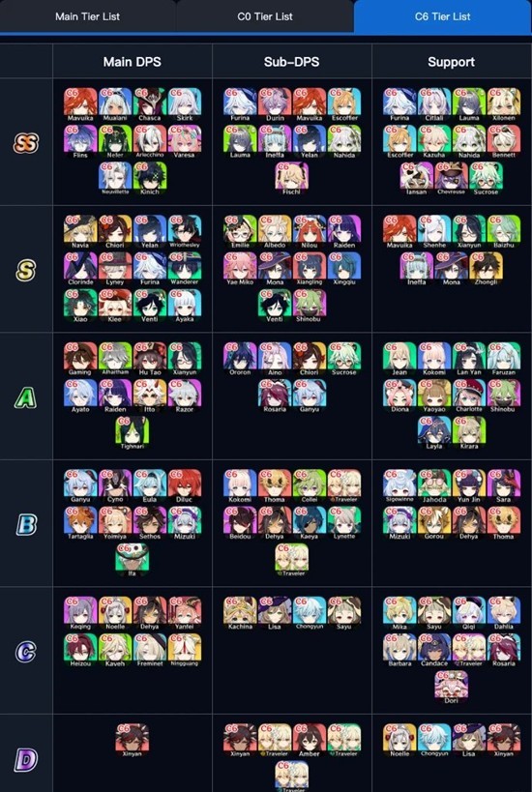Click the Main DPS column header
The width and height of the screenshot is (532, 792).
tap(133, 62)
